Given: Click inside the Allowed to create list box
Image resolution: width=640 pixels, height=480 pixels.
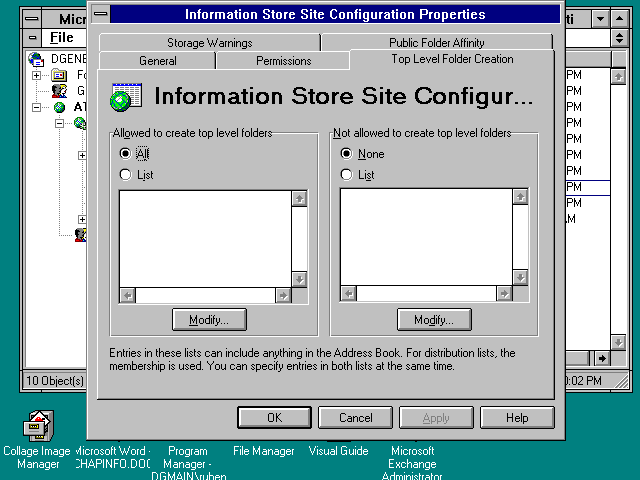Looking at the screenshot, I should coord(205,239).
